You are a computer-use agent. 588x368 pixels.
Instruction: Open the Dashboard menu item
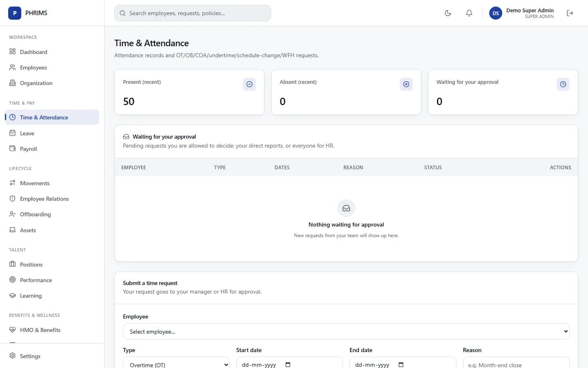pos(52,52)
